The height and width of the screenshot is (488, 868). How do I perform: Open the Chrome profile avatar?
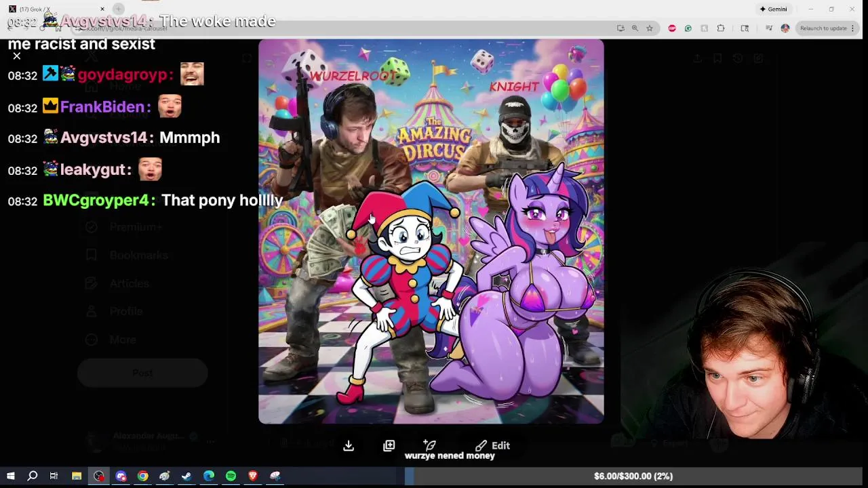[x=785, y=28]
